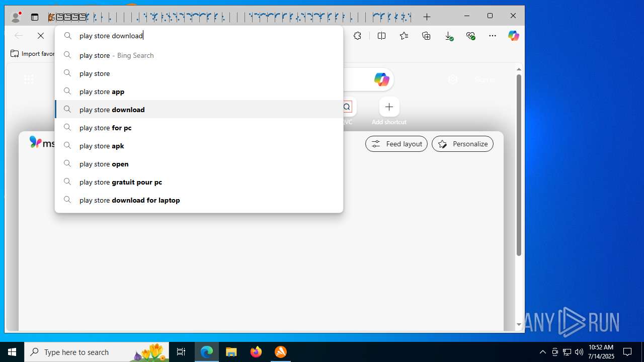Select 'play store apk' suggestion
The image size is (644, 362).
pyautogui.click(x=199, y=146)
